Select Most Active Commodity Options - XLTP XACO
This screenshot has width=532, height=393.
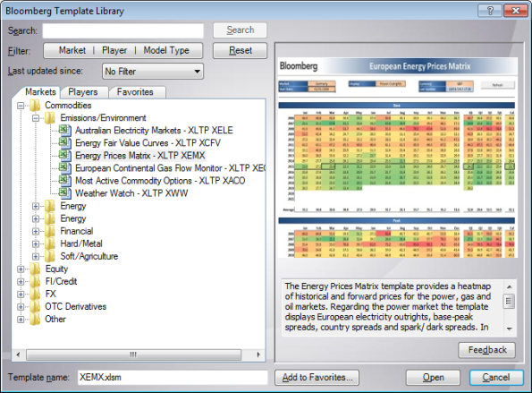point(160,181)
